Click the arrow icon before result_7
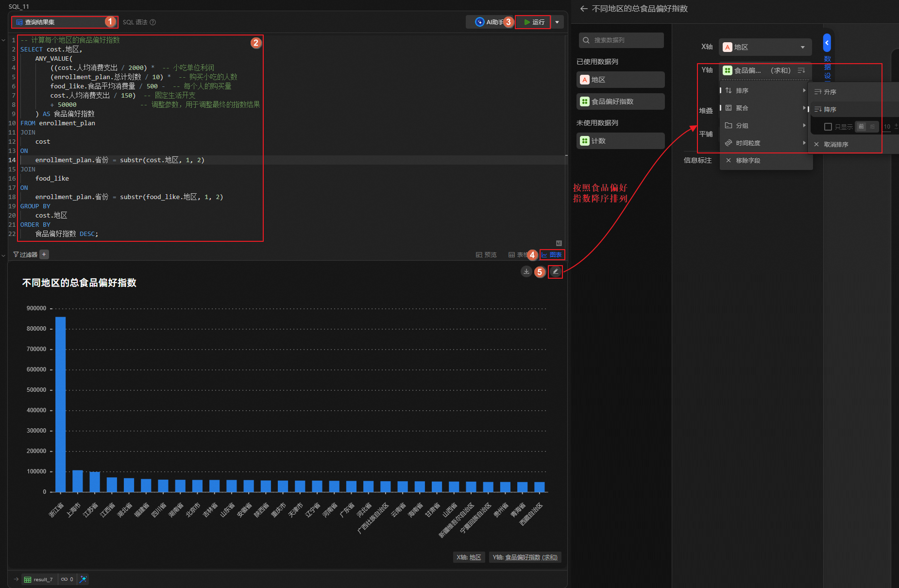 point(16,579)
